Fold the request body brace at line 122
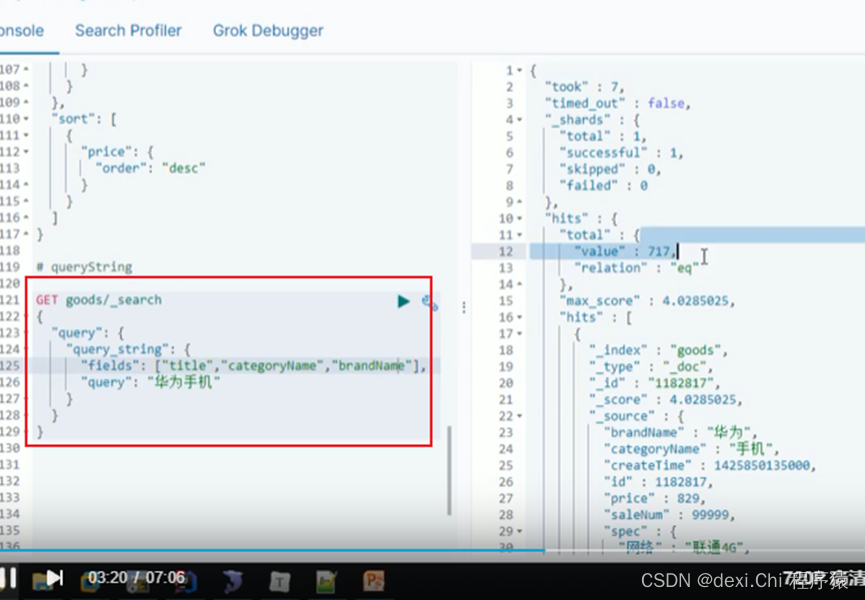 [x=26, y=317]
